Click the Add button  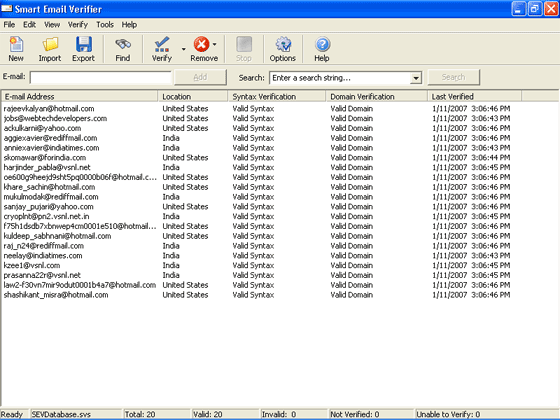tap(200, 77)
